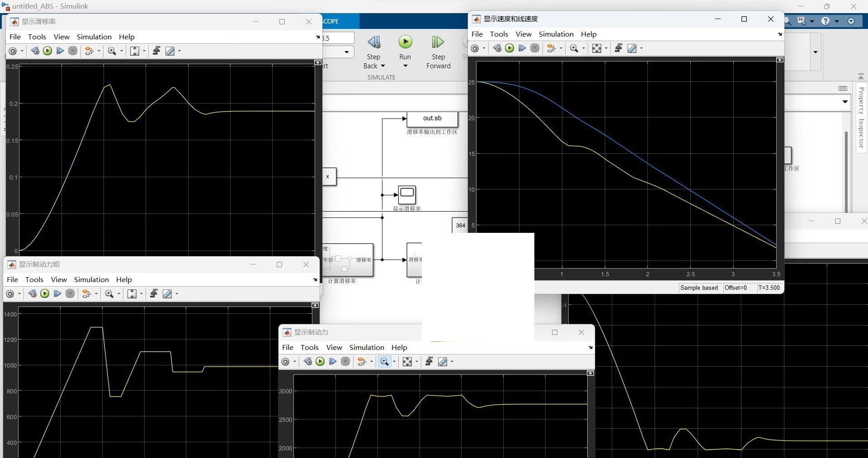
Task: Open Configuration Properties gear in 显示制动力 scope
Action: pyautogui.click(x=285, y=362)
